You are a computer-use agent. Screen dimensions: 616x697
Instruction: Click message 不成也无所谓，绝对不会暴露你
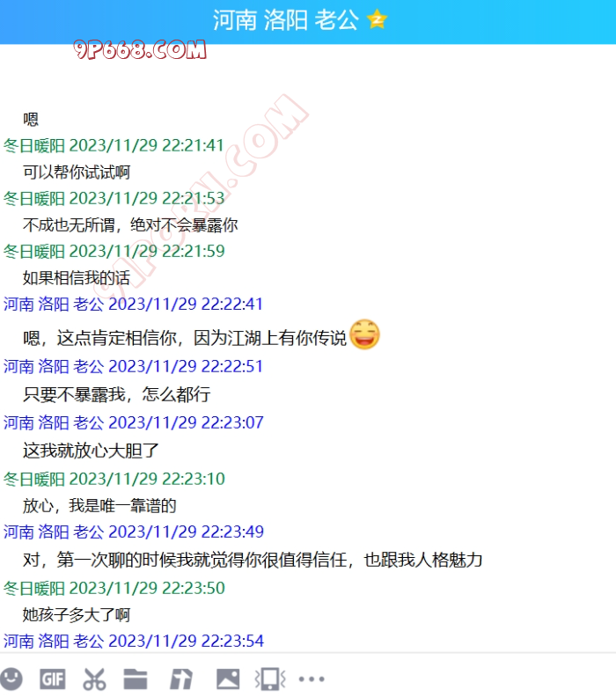coord(130,225)
